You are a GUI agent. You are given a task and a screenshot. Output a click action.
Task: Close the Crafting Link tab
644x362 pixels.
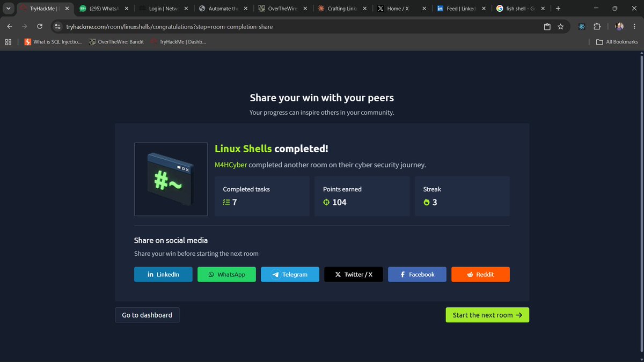click(365, 9)
